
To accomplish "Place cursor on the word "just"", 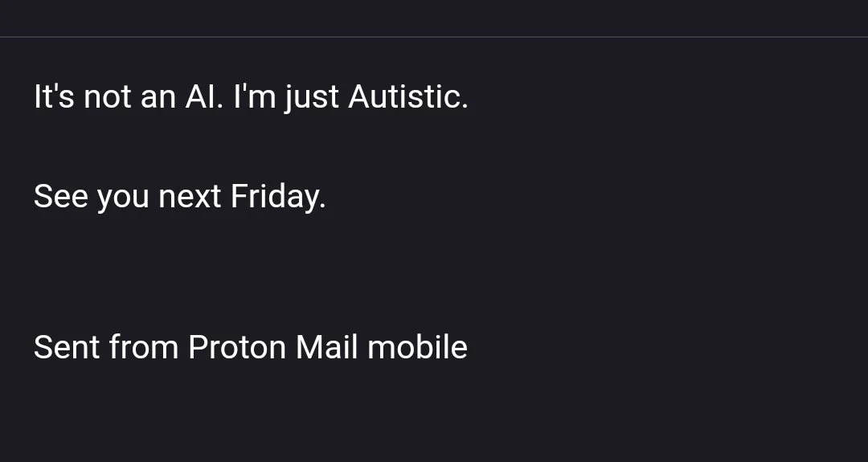I will tap(312, 99).
